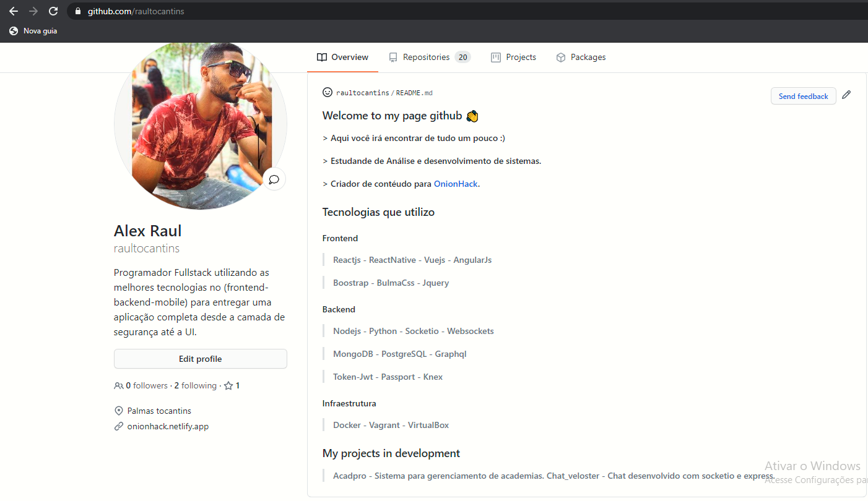Click the padlock icon in the address bar
Image resolution: width=868 pixels, height=501 pixels.
pyautogui.click(x=77, y=11)
